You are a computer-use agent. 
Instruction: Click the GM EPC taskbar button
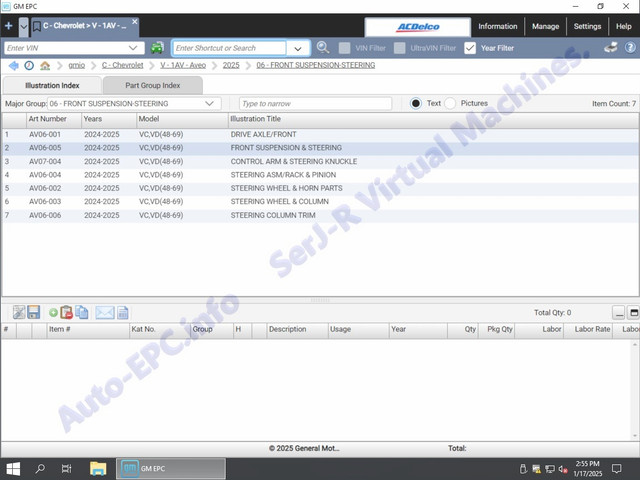(171, 469)
